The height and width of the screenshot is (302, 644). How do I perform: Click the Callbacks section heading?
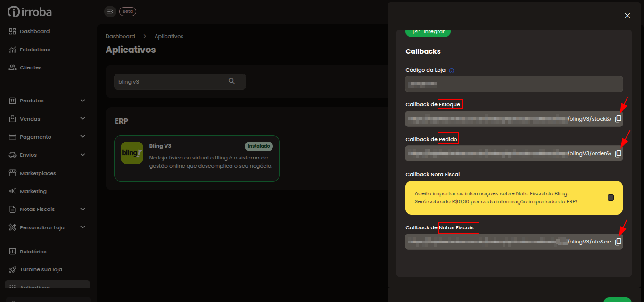[423, 51]
